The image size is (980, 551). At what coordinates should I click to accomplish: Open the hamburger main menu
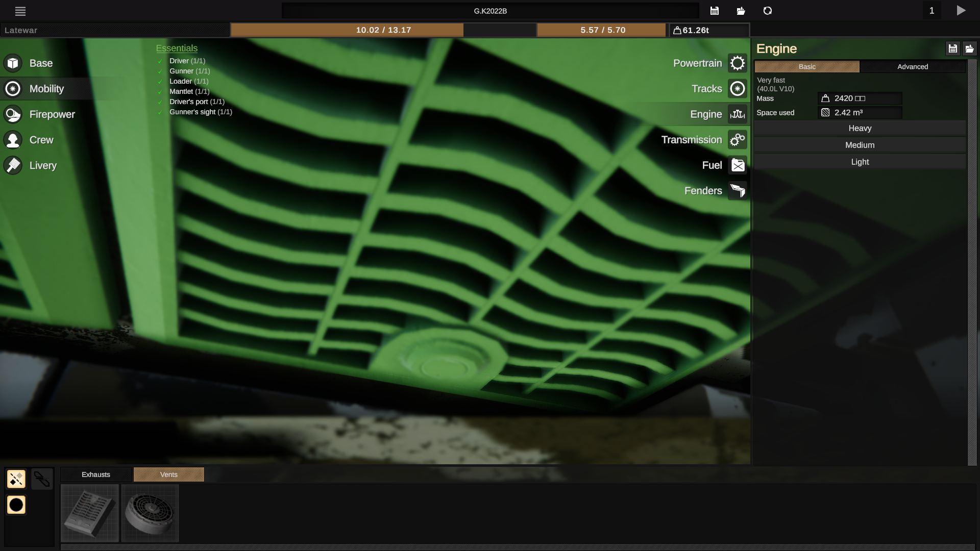coord(20,11)
